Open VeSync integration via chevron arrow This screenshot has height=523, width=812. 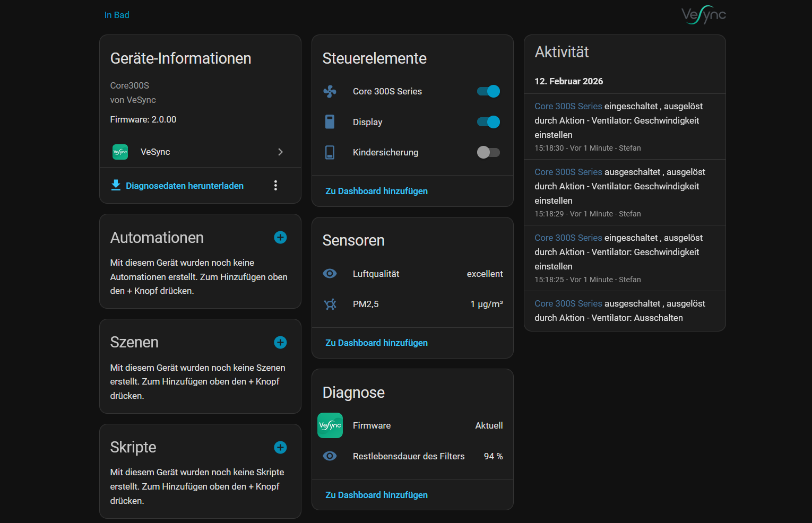coord(280,152)
